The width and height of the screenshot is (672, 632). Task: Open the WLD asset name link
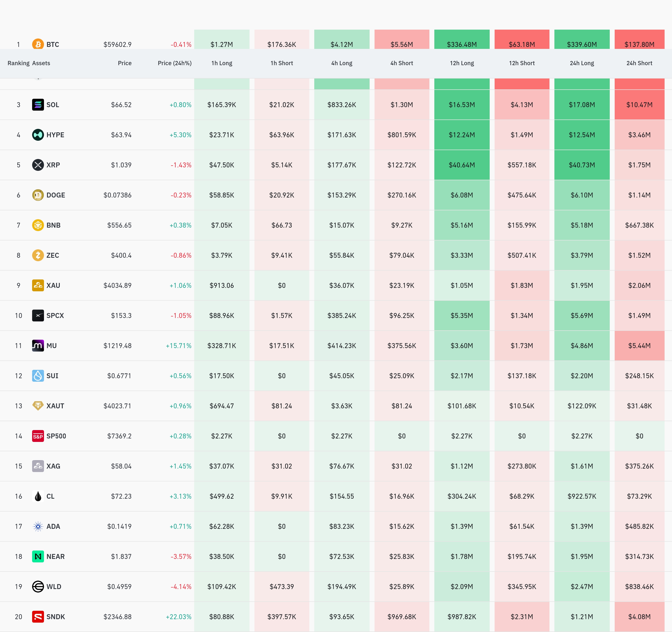[54, 587]
